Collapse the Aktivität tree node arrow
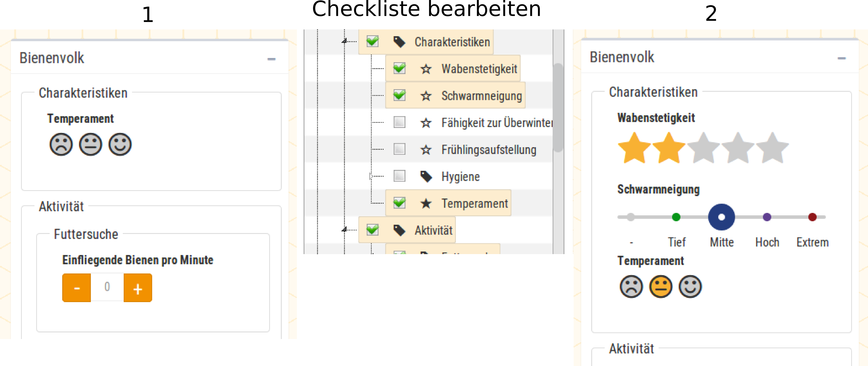This screenshot has height=366, width=868. [x=344, y=230]
